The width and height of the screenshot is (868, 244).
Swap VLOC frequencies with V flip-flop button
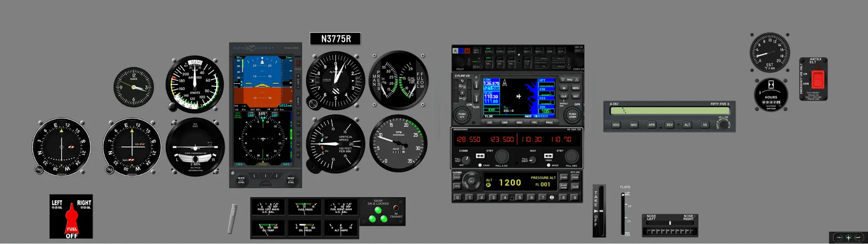point(476,98)
